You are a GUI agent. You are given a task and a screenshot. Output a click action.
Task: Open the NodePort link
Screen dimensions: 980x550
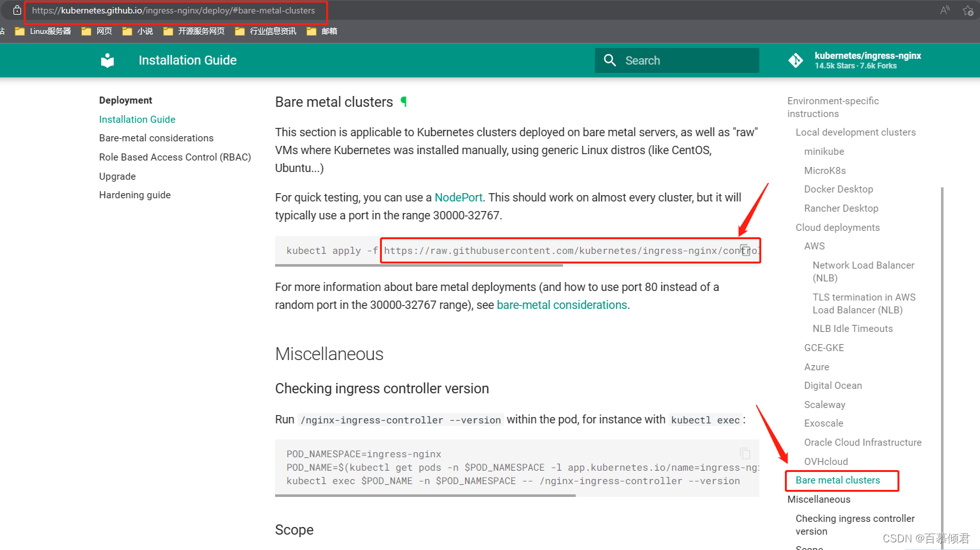[459, 198]
